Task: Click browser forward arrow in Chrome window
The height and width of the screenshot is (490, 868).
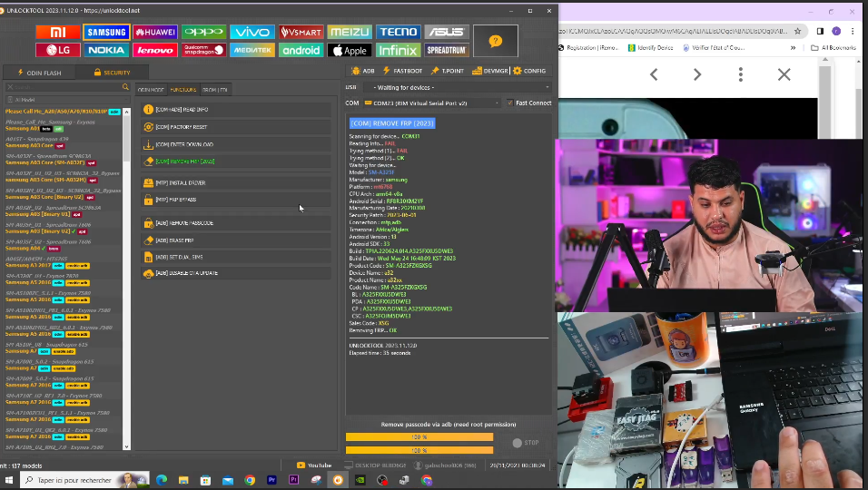Action: click(x=697, y=74)
